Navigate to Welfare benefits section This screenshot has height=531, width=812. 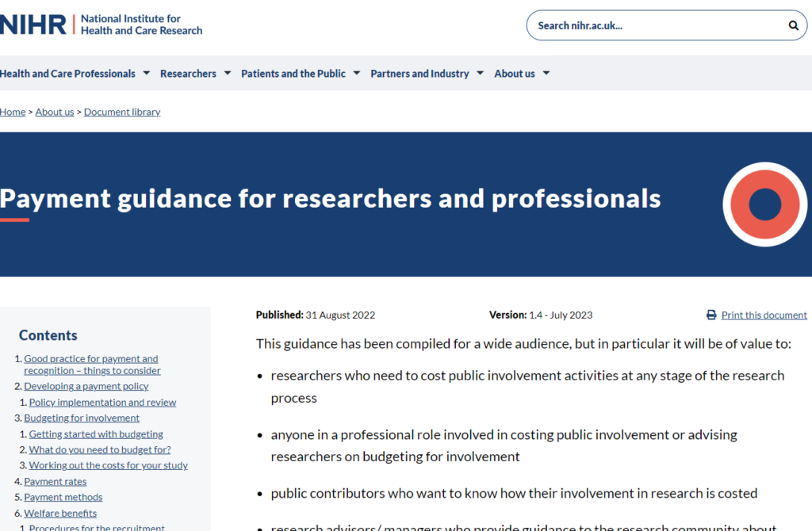[60, 513]
